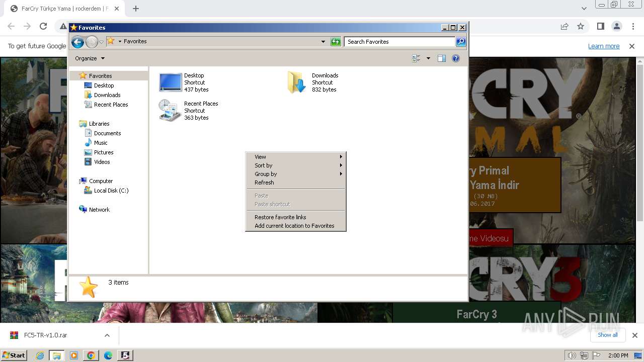Open recent pages dropdown next to Forward

(101, 42)
